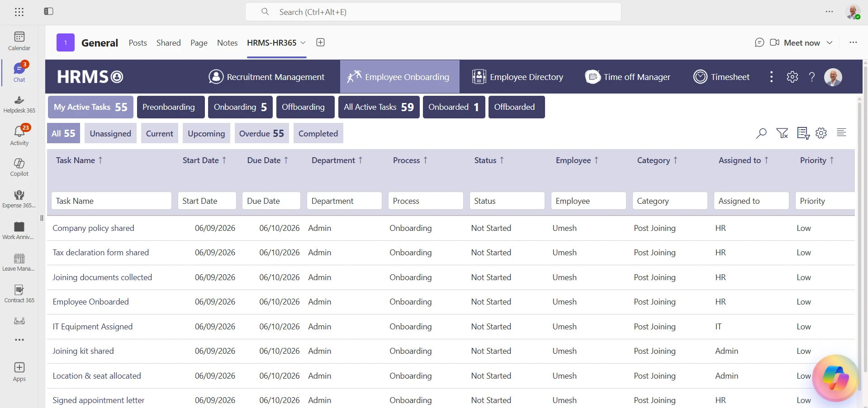Screen dimensions: 868x408
Task: Sort by Priority column header
Action: (817, 160)
